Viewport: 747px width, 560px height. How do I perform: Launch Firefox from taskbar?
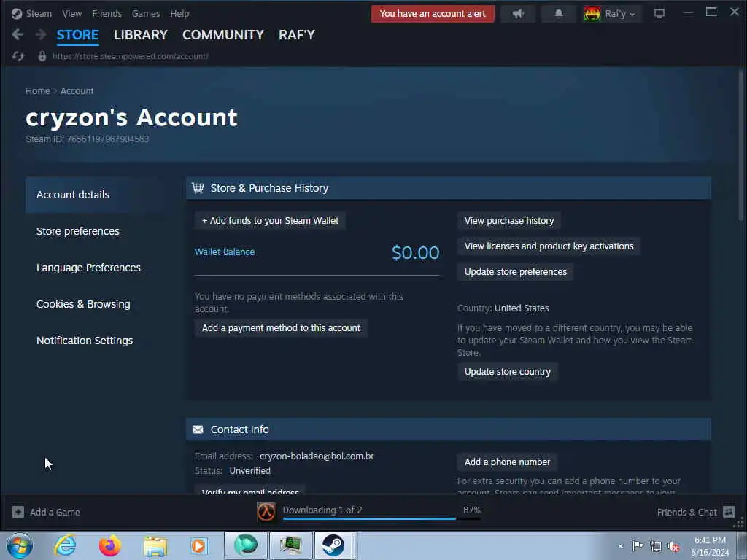[x=109, y=545]
